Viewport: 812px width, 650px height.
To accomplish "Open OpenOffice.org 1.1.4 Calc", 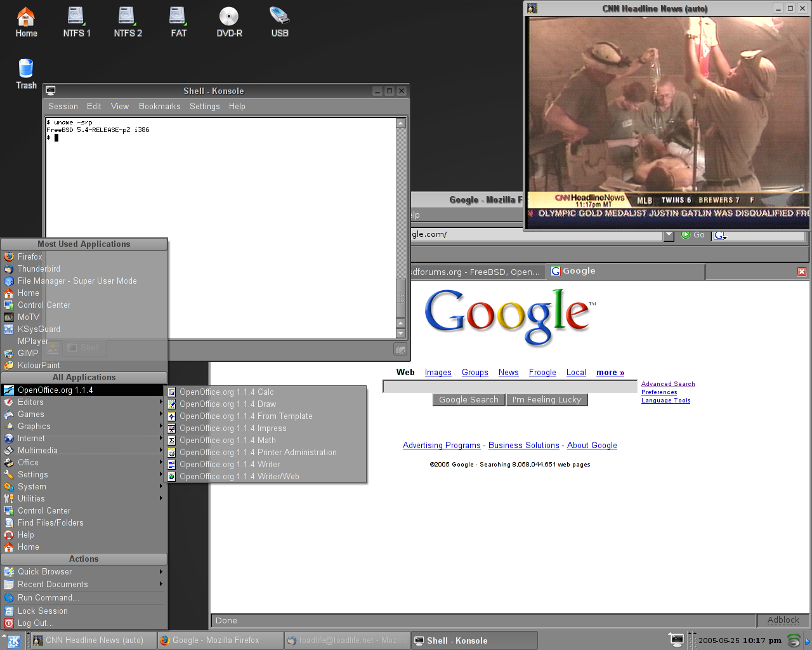I will click(x=226, y=392).
